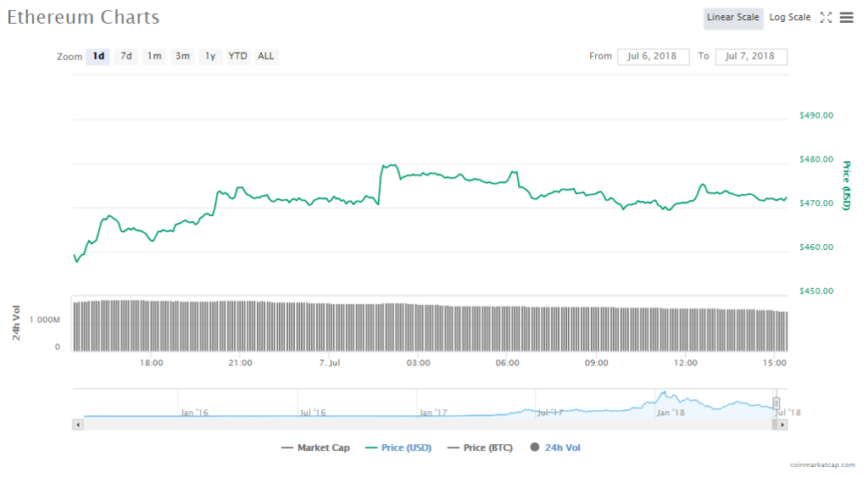This screenshot has width=868, height=478.
Task: Show ALL time range
Action: click(x=266, y=57)
